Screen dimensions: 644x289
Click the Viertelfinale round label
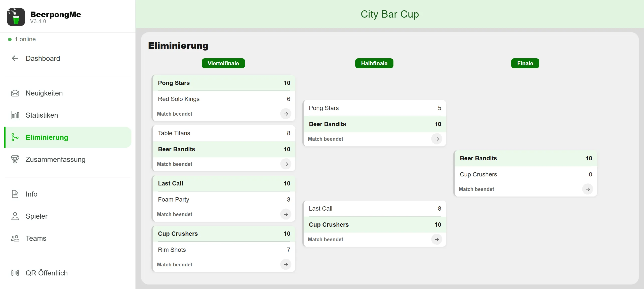223,63
